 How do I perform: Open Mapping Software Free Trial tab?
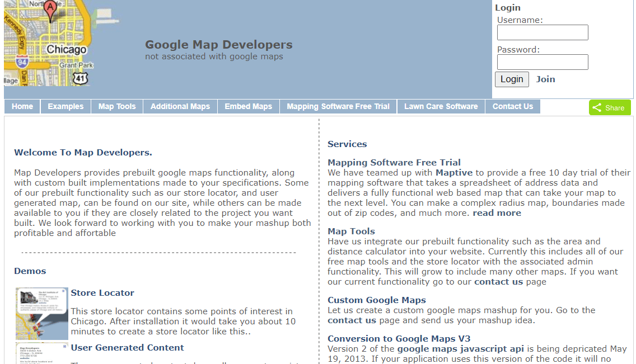(x=338, y=106)
